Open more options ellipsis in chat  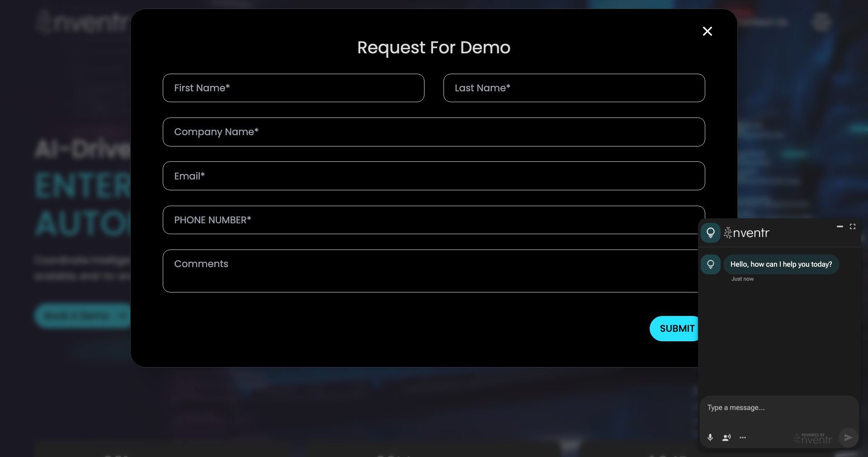(743, 438)
